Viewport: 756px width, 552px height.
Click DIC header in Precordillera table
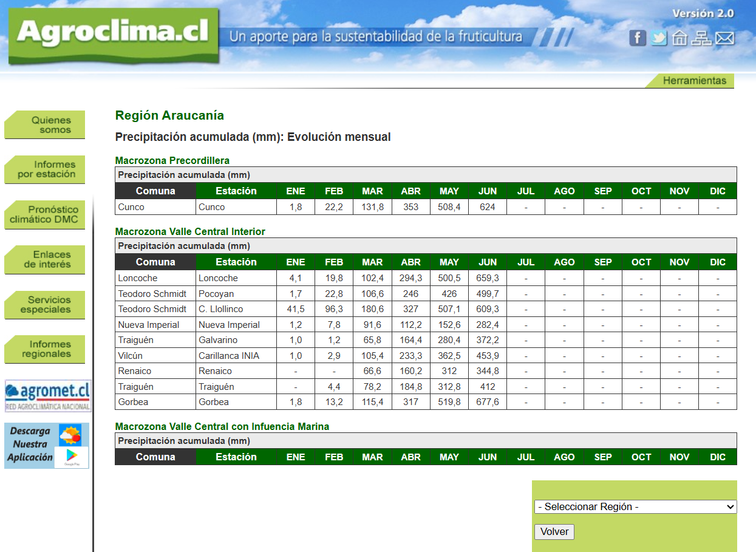tap(718, 191)
